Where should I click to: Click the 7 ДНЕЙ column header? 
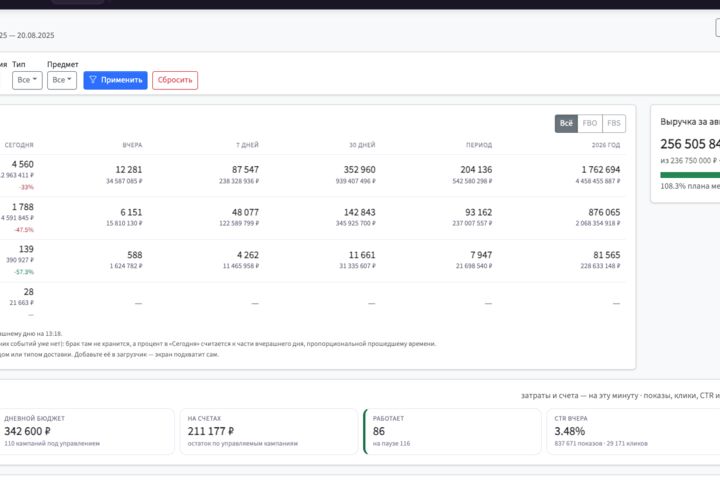point(248,145)
